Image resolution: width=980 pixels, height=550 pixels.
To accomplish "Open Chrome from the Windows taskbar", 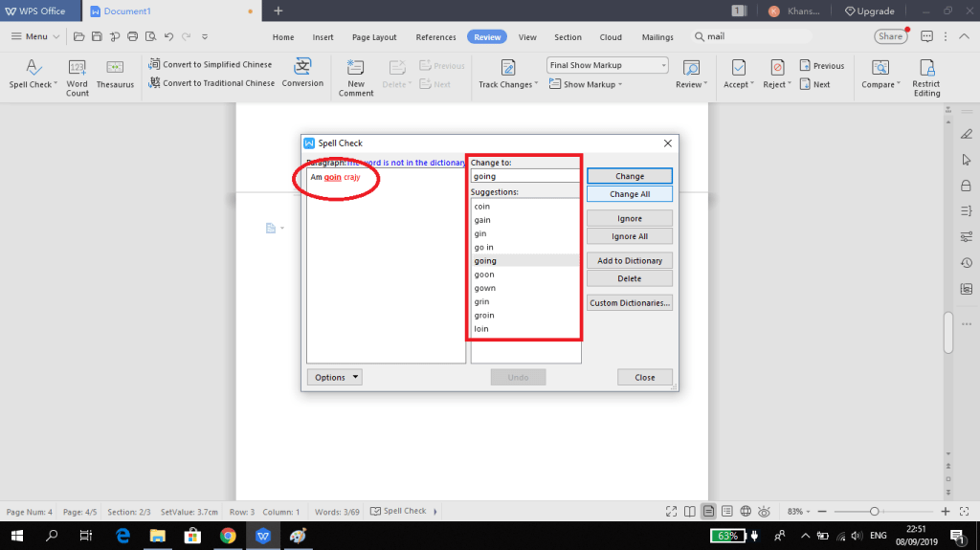I will pos(228,536).
